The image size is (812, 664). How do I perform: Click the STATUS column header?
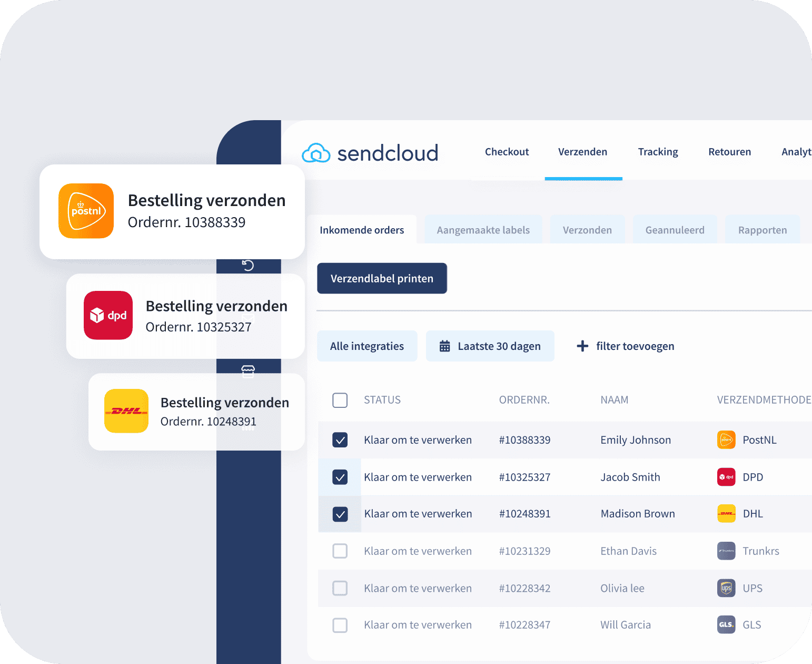(382, 400)
